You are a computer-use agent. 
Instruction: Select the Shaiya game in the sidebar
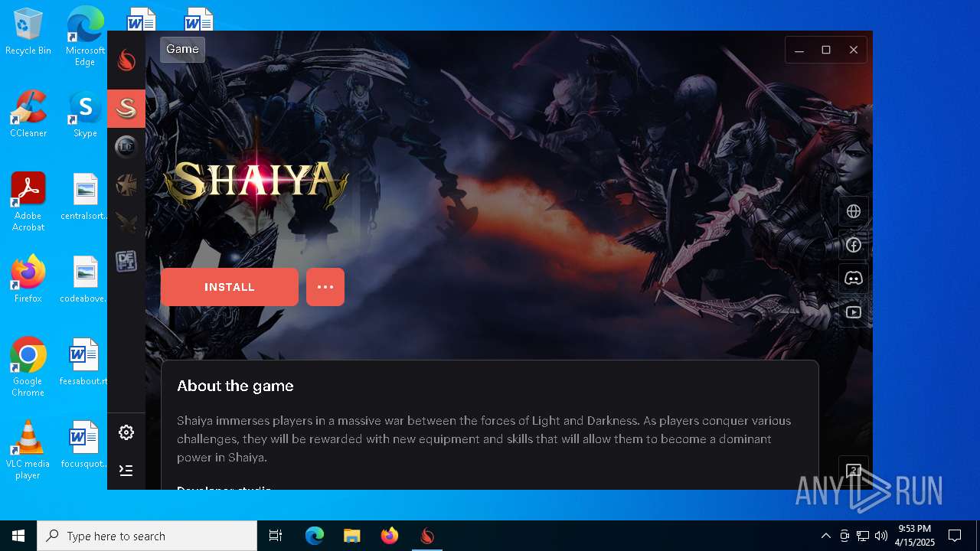126,108
